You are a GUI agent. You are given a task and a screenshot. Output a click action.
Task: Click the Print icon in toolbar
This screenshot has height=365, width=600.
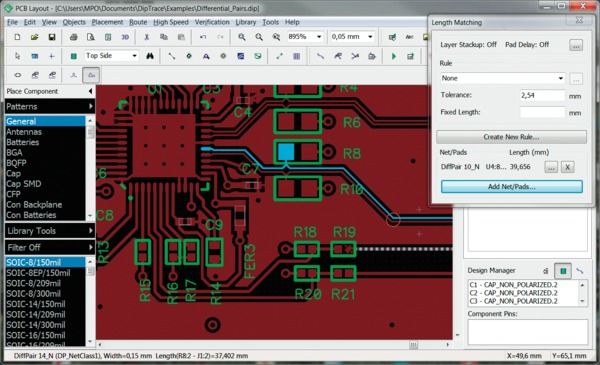click(x=73, y=37)
